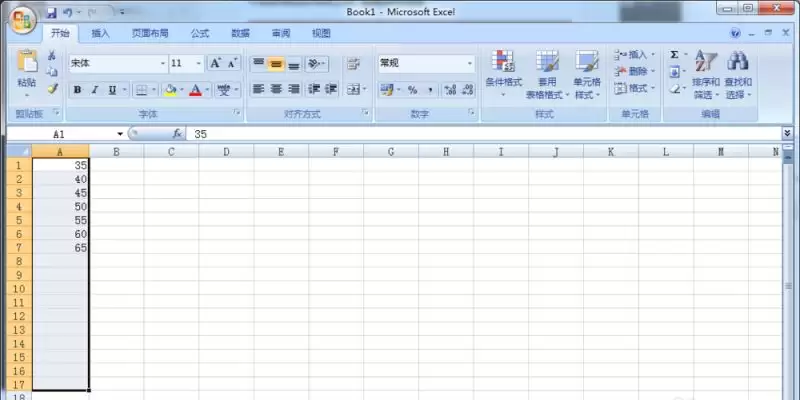Click the 粘贴 paste button
The image size is (800, 400).
pyautogui.click(x=26, y=70)
